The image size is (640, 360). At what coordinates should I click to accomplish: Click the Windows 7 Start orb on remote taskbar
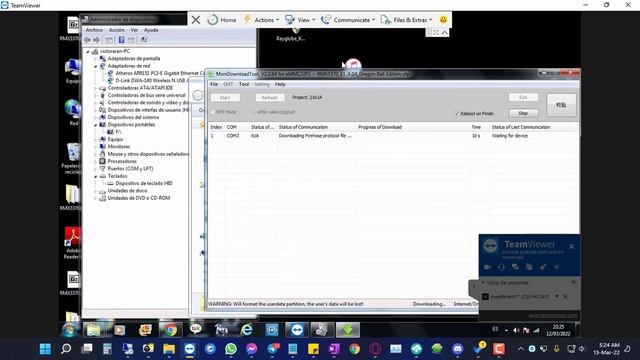click(69, 330)
